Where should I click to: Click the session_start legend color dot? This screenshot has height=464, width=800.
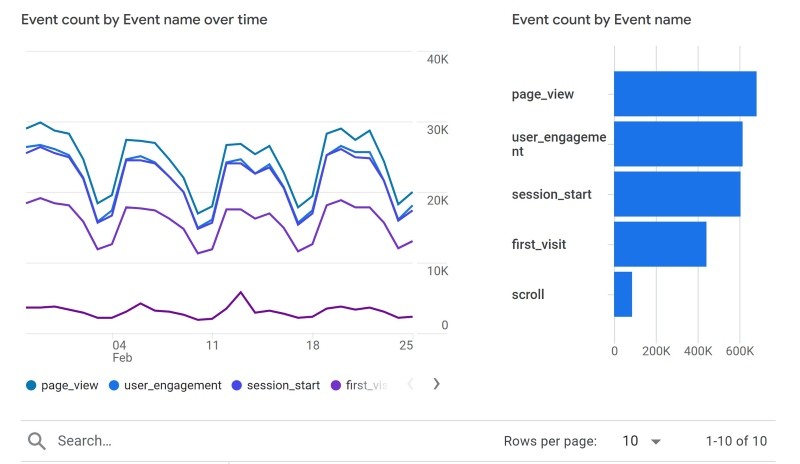[236, 385]
